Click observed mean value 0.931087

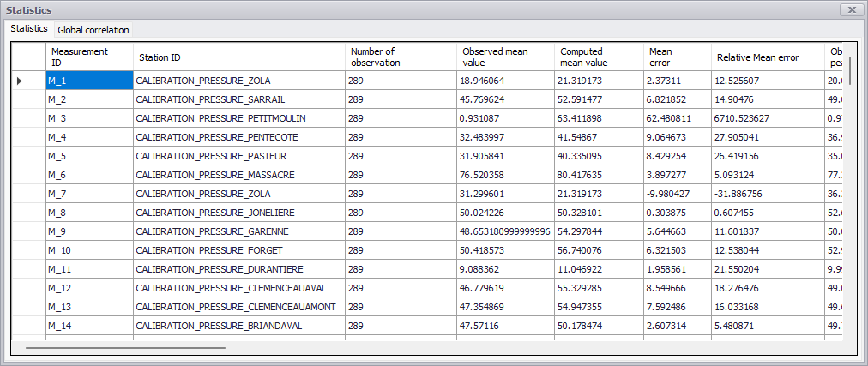pos(505,118)
